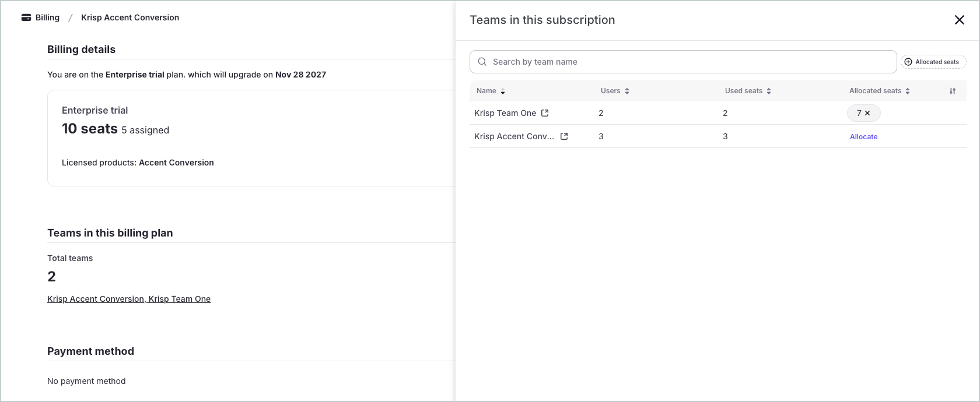The height and width of the screenshot is (402, 980).
Task: Click Allocate for Krisp Accent Conversion team
Action: coord(863,137)
